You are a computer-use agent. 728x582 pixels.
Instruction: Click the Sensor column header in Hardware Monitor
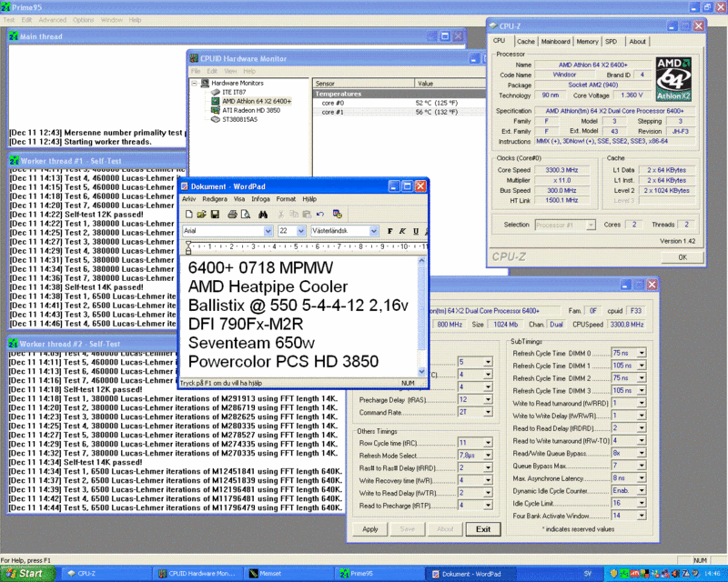tap(363, 84)
